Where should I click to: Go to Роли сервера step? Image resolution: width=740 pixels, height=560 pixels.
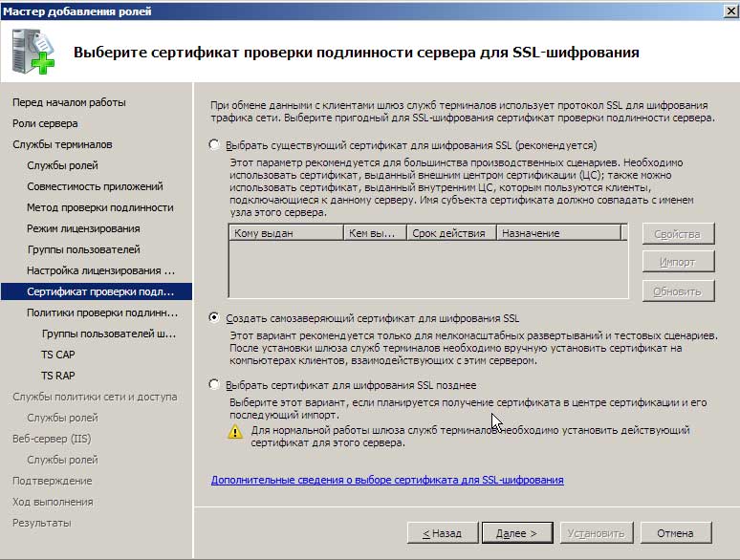coord(45,123)
